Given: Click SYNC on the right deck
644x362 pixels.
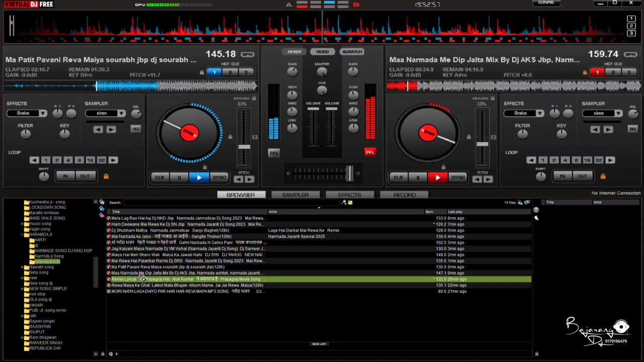Looking at the screenshot, I should coord(457,177).
